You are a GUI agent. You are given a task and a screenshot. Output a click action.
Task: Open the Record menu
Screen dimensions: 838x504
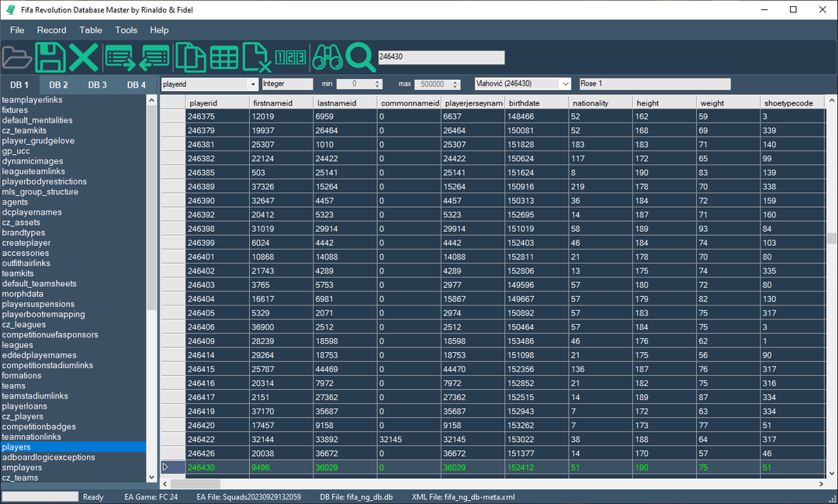(x=52, y=30)
